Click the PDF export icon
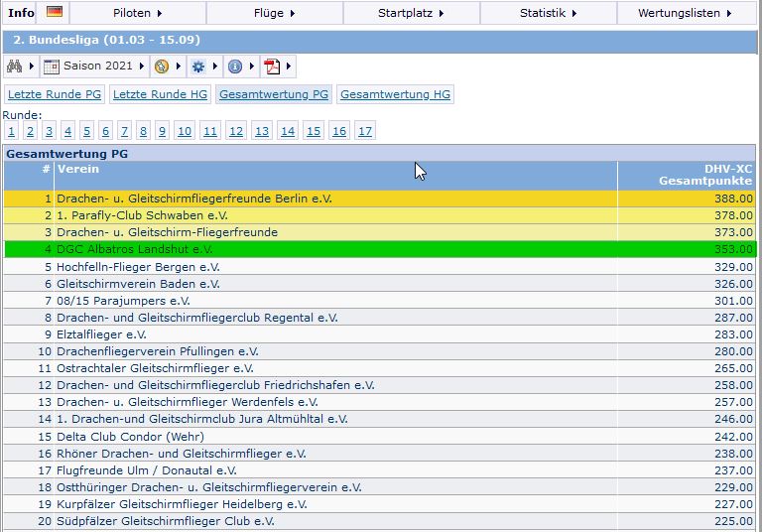 pyautogui.click(x=272, y=66)
